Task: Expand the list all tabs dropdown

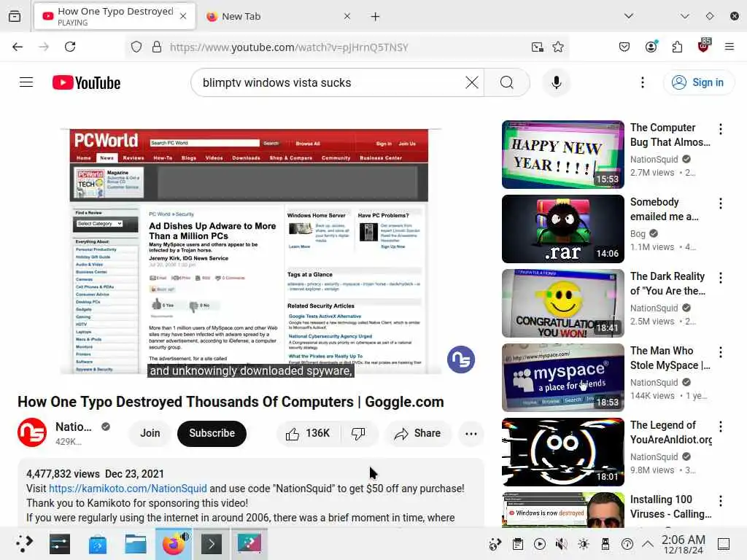Action: [629, 16]
